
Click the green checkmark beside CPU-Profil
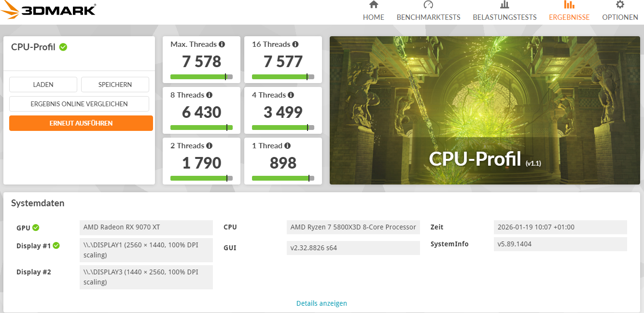pyautogui.click(x=63, y=47)
